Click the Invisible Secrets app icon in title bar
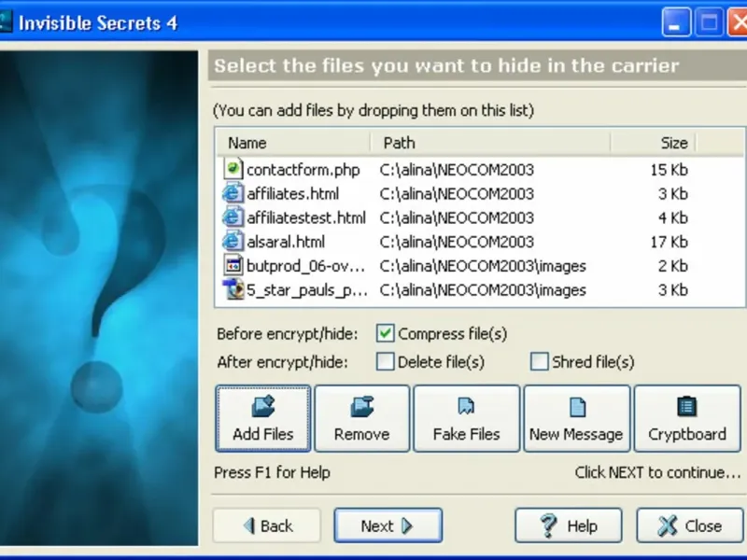This screenshot has width=747, height=560. 5,22
